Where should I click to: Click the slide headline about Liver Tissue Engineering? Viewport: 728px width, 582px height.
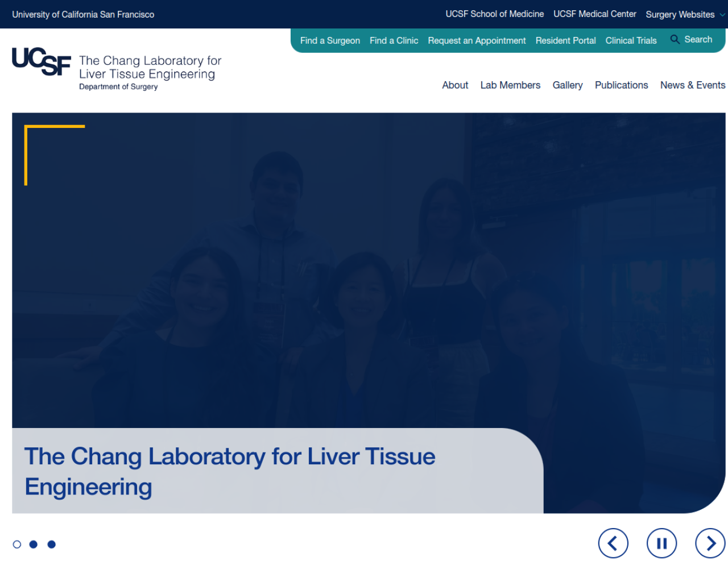click(230, 472)
